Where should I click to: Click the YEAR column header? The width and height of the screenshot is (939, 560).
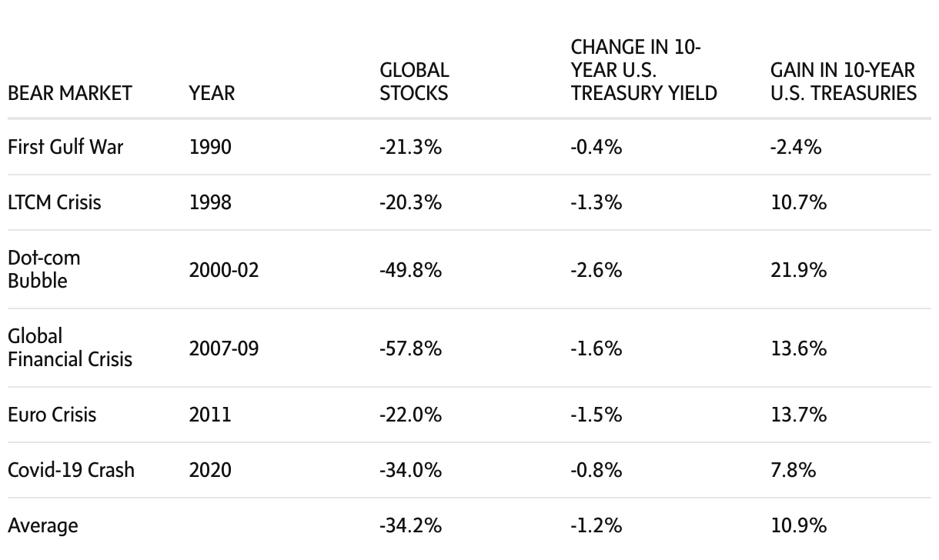click(x=212, y=93)
